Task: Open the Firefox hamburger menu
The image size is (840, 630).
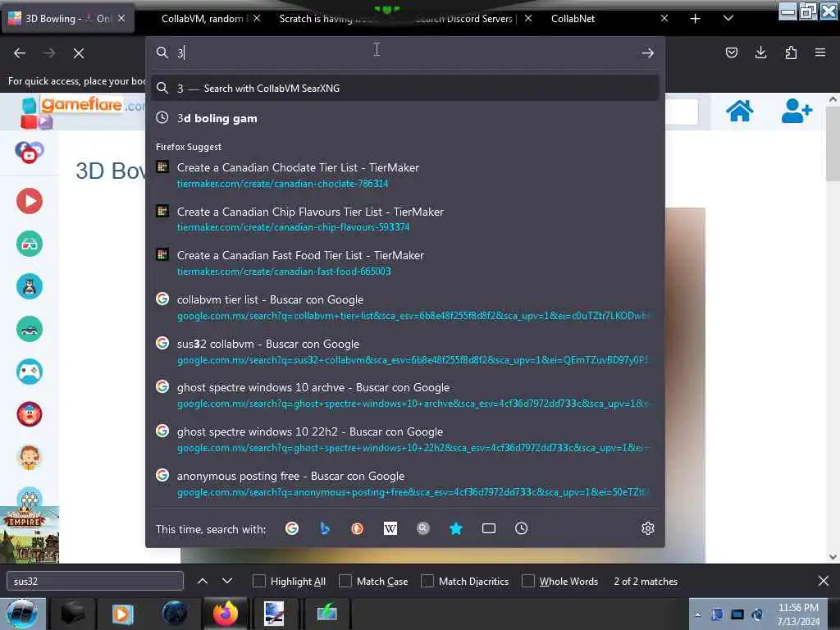Action: [x=820, y=52]
